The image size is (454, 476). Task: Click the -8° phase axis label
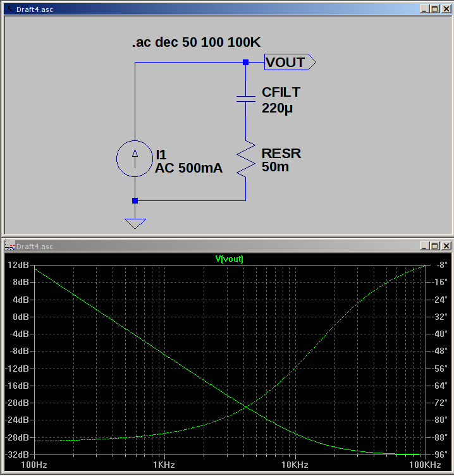pyautogui.click(x=442, y=265)
